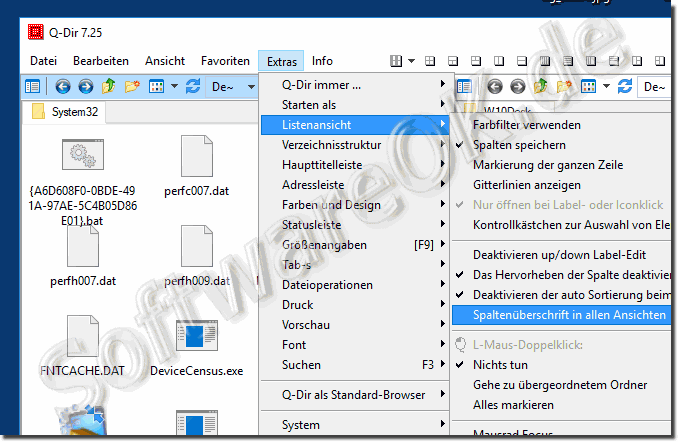The image size is (678, 442).
Task: Click the forward arrow in left pane toolbar
Action: pyautogui.click(x=86, y=86)
